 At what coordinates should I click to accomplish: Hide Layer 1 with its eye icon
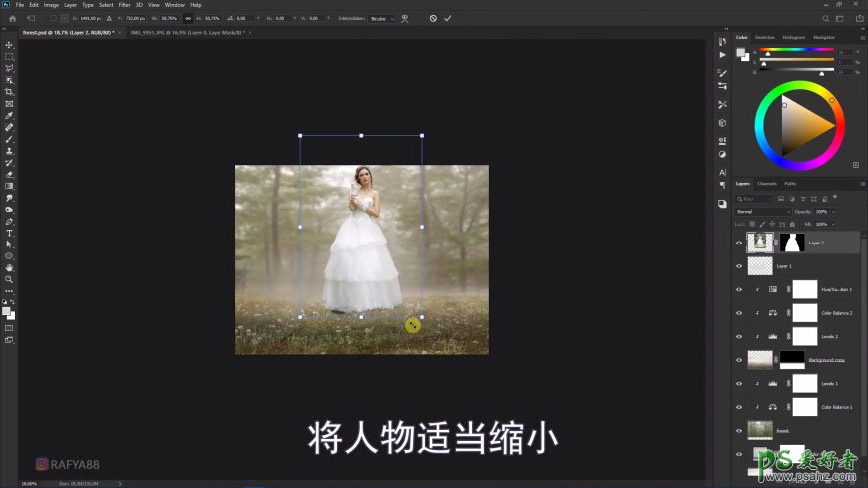click(739, 266)
